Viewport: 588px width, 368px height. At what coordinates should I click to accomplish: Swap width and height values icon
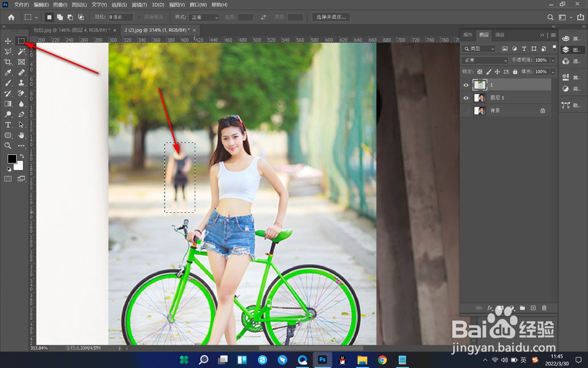(263, 17)
